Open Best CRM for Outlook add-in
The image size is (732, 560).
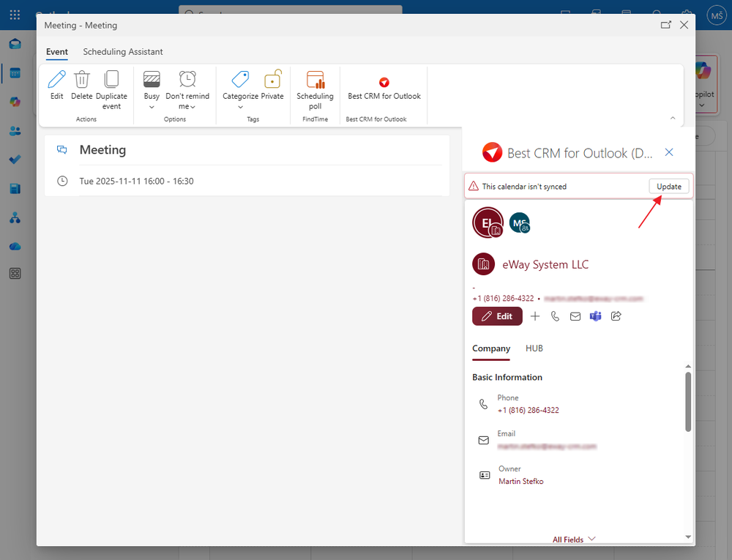(x=384, y=83)
